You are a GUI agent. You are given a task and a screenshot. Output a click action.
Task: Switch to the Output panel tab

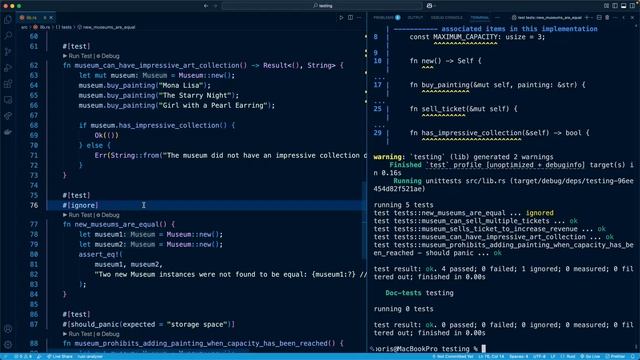click(415, 18)
